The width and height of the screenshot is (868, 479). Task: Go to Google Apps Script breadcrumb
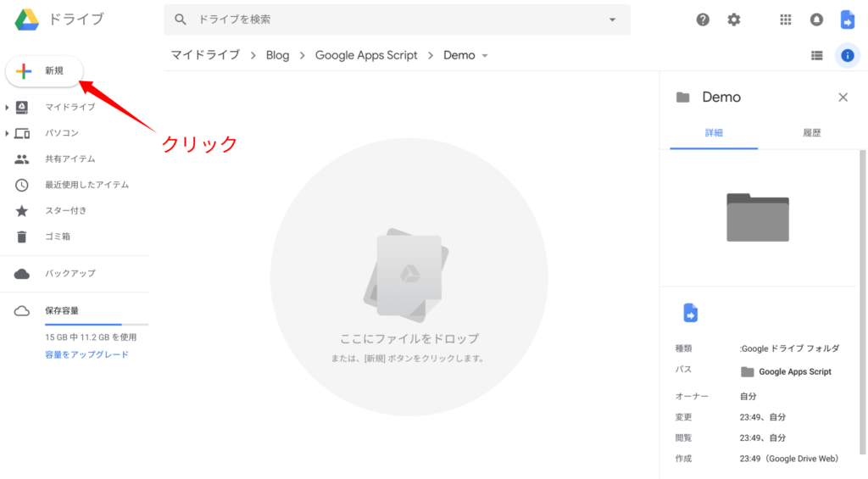pos(366,55)
